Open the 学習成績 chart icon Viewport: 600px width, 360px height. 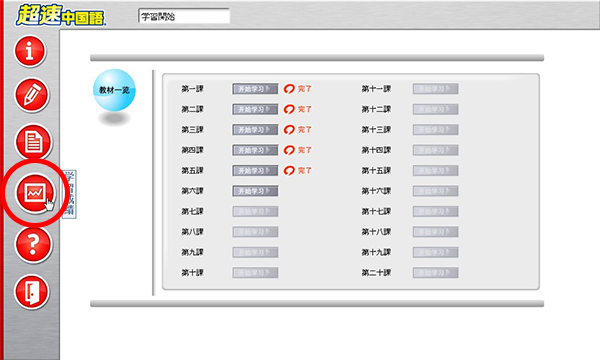(x=35, y=192)
